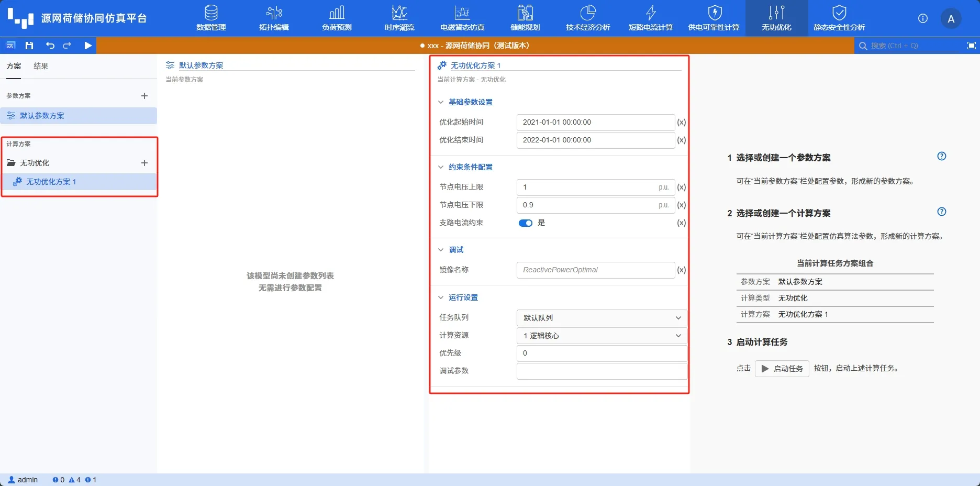
Task: Focus the 节点电压上限 field
Action: [596, 187]
